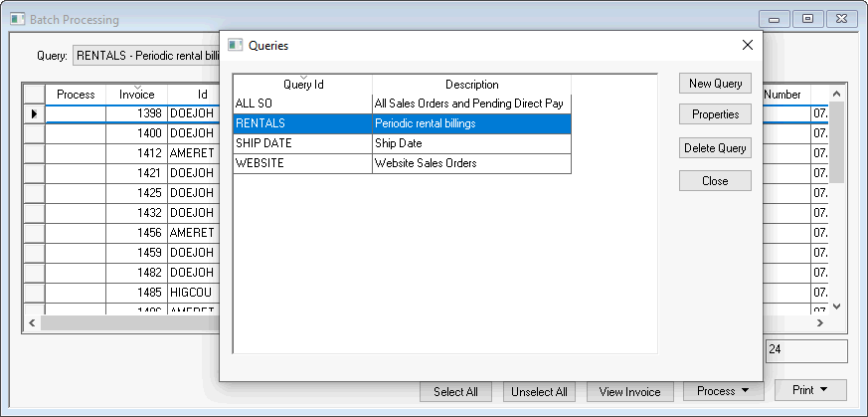Expand the Print dropdown button
The image size is (868, 417).
810,390
